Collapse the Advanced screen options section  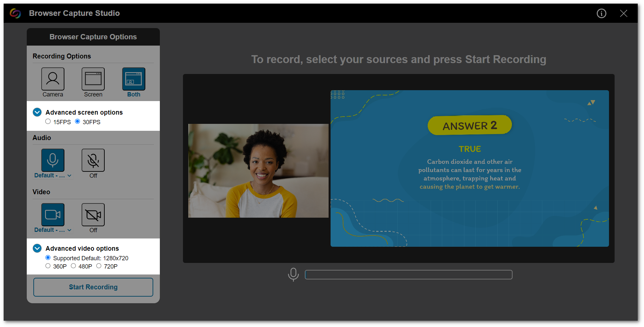click(x=37, y=112)
